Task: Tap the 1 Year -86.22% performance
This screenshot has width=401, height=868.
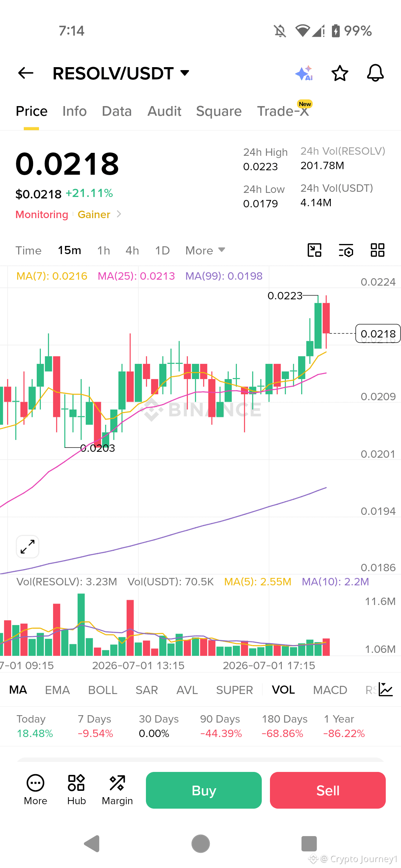Action: tap(344, 726)
